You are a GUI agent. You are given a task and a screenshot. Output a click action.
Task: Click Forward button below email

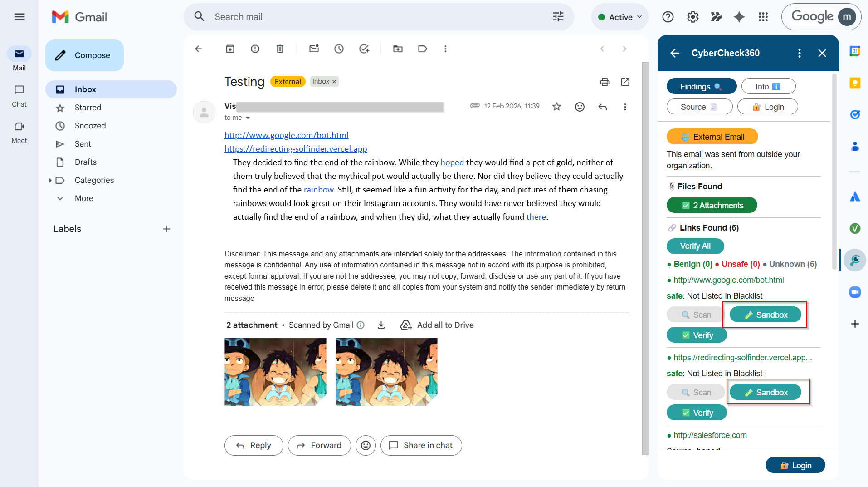point(319,445)
